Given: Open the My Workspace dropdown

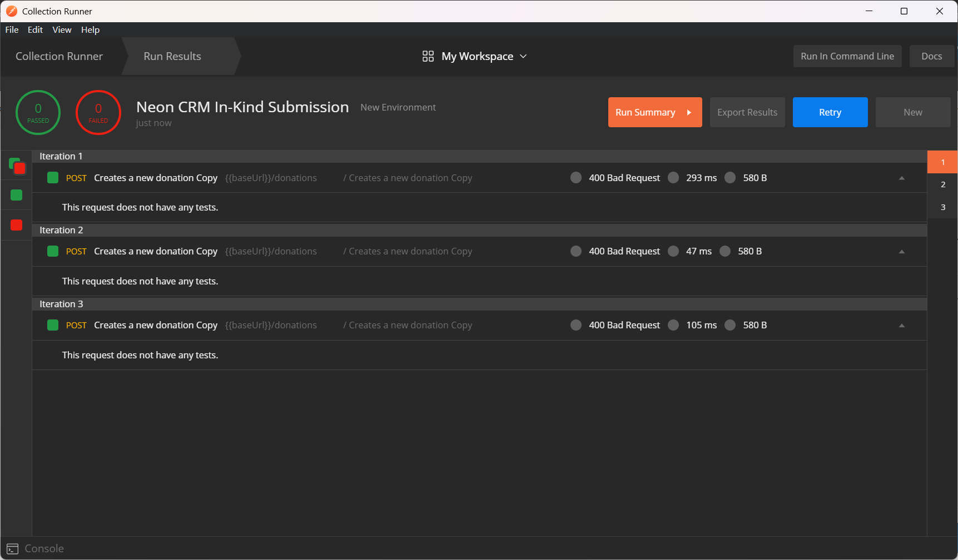Looking at the screenshot, I should click(474, 56).
